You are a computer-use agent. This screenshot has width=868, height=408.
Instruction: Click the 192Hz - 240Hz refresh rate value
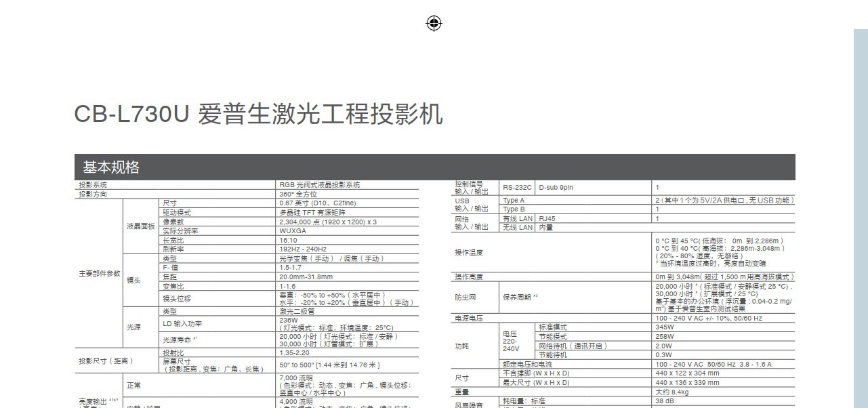coord(303,249)
